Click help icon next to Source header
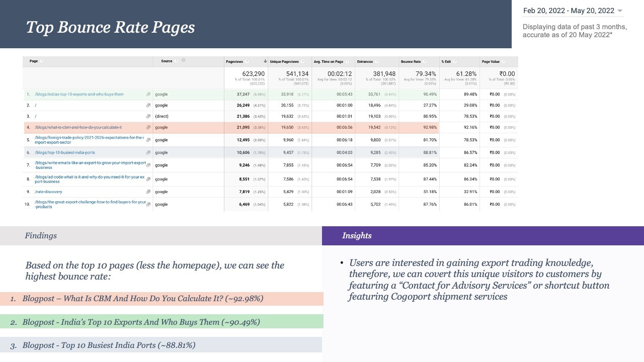 click(x=177, y=61)
